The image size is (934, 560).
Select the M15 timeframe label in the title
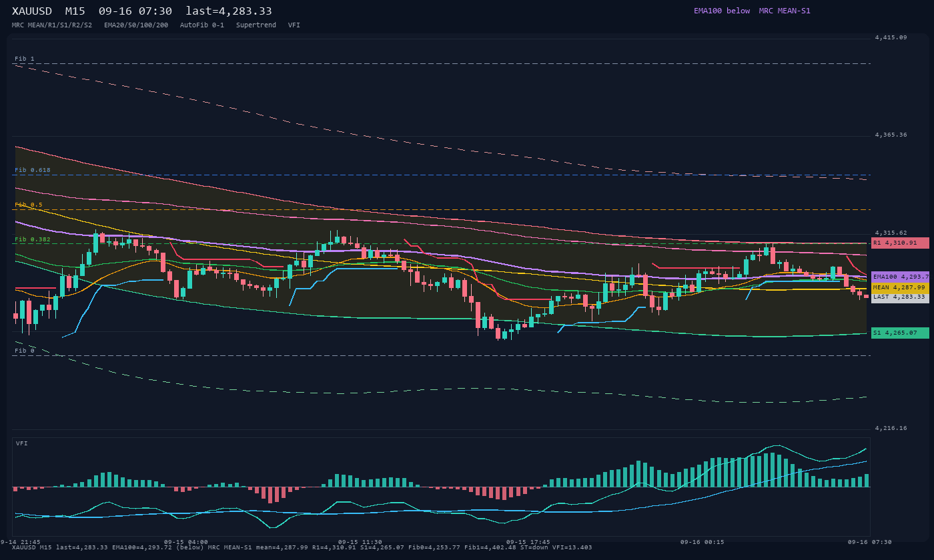pos(75,11)
